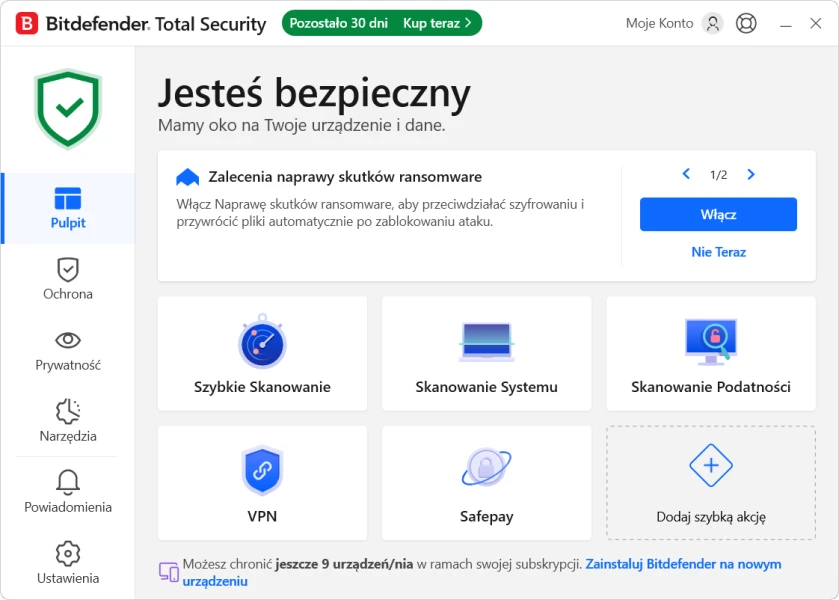Open Zainstaluj Bitdefender na nowym urządzeniu link
The height and width of the screenshot is (600, 839).
[683, 565]
